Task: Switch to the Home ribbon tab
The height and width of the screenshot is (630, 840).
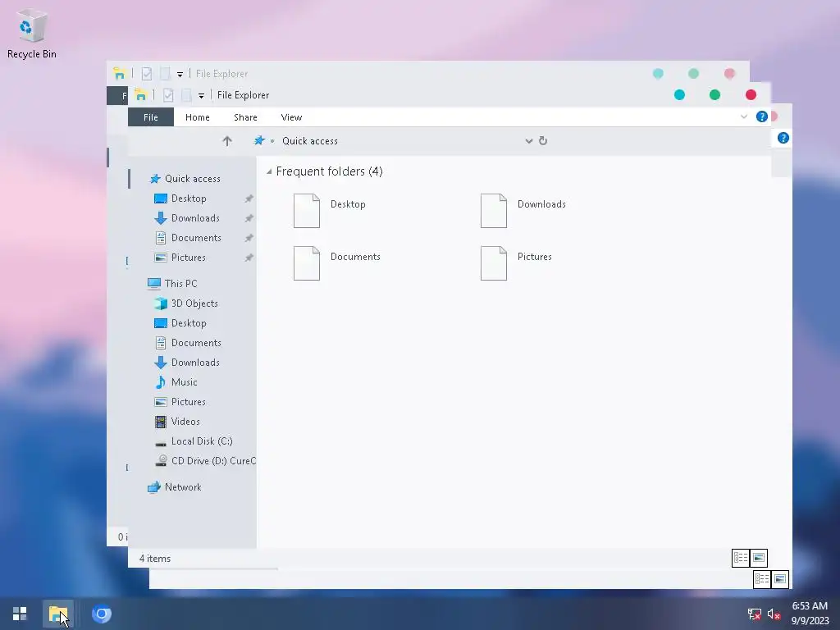Action: pyautogui.click(x=197, y=116)
